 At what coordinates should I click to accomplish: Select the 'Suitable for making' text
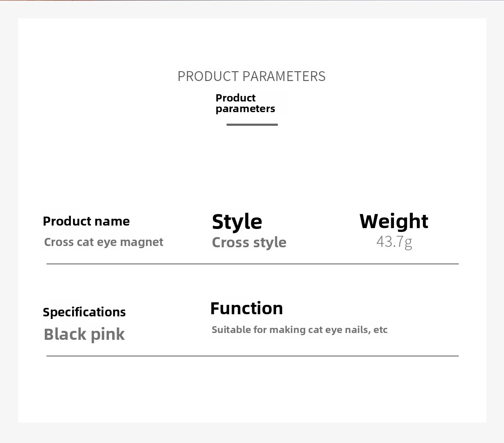pyautogui.click(x=259, y=330)
